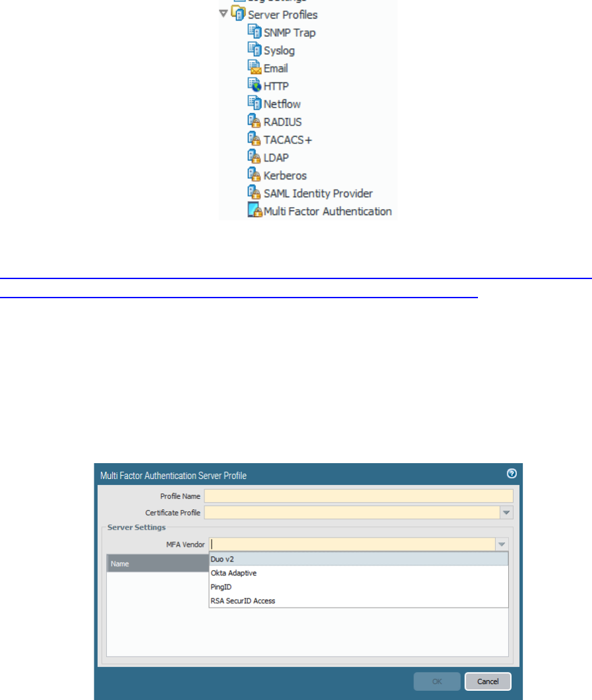Click the TACACS+ lock icon
This screenshot has height=700, width=592.
tap(254, 139)
